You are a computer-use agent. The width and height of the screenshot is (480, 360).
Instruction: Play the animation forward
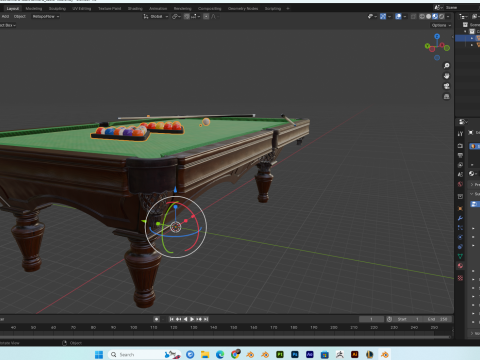192,319
